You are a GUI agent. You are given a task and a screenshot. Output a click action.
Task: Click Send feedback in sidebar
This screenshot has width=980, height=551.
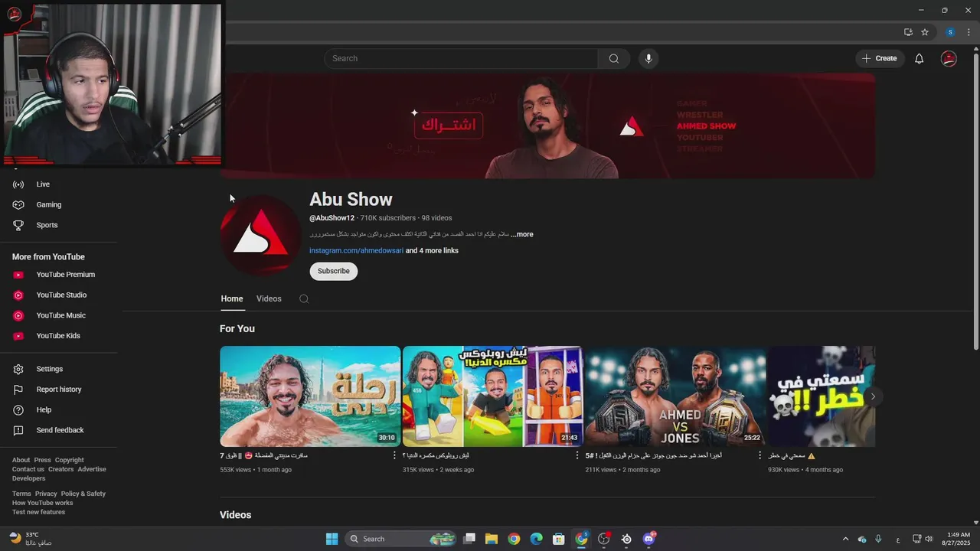(61, 430)
